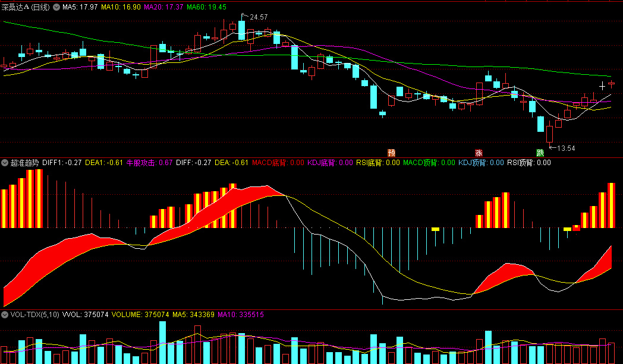Click the red candlestick at the 13.54 low
Viewport: 623px width, 364px height.
click(x=549, y=133)
